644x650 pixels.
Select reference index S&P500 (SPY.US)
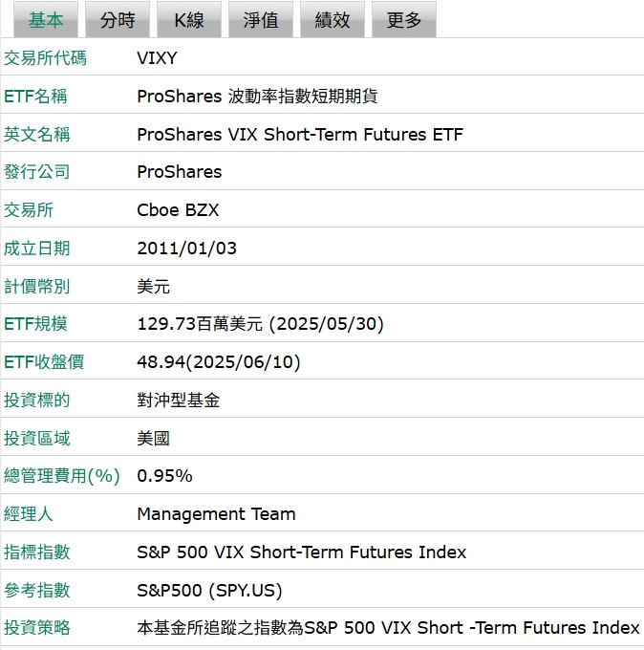[209, 591]
